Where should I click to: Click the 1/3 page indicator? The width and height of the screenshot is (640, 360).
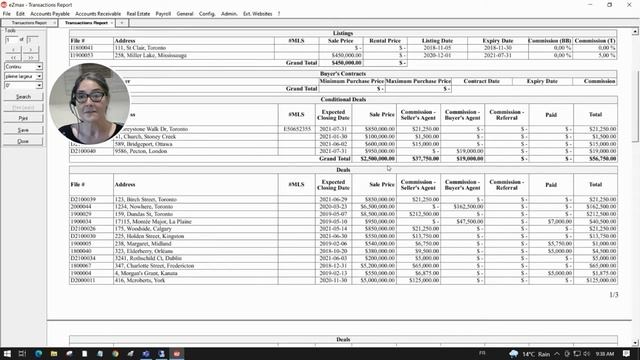[x=613, y=295]
